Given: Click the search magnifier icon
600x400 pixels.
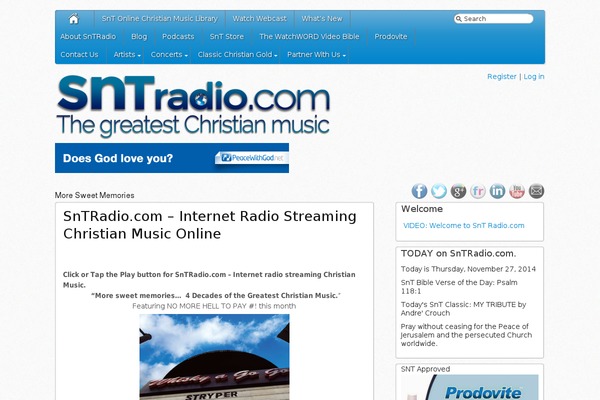Looking at the screenshot, I should (459, 19).
